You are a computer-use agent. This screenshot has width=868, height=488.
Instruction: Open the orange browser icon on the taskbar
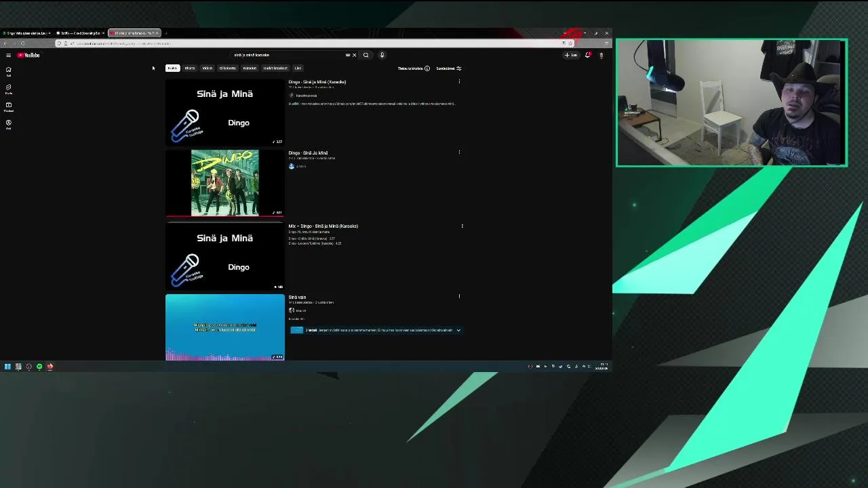click(50, 367)
